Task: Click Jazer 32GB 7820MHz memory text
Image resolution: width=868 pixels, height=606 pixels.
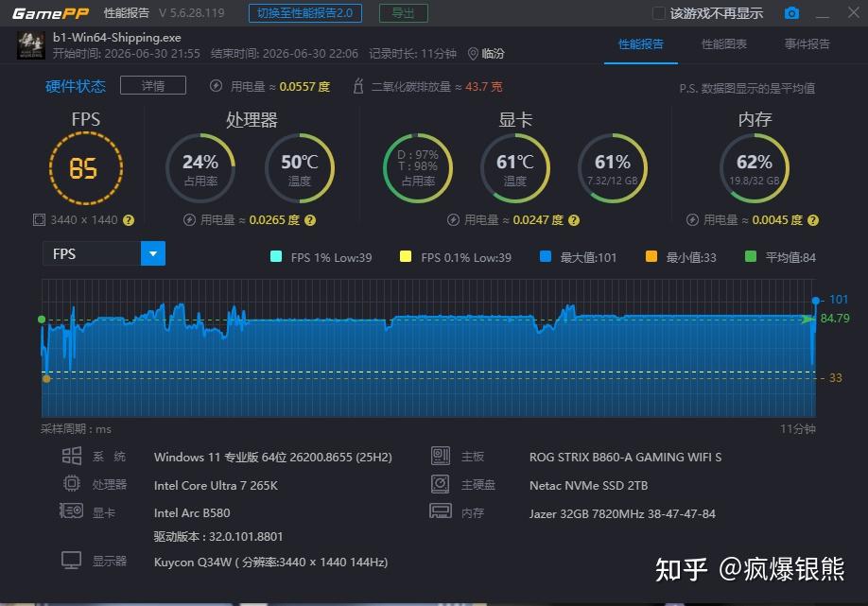Action: (x=622, y=513)
